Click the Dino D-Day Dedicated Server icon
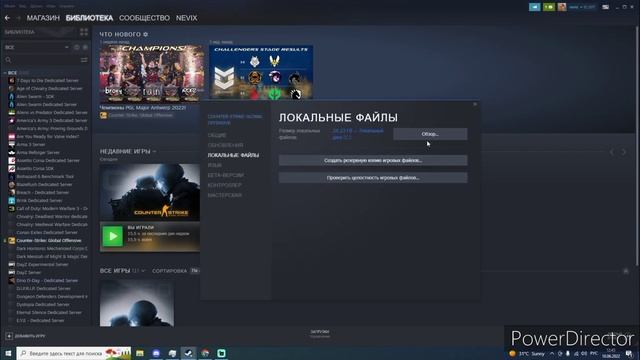This screenshot has width=640, height=360. click(12, 280)
